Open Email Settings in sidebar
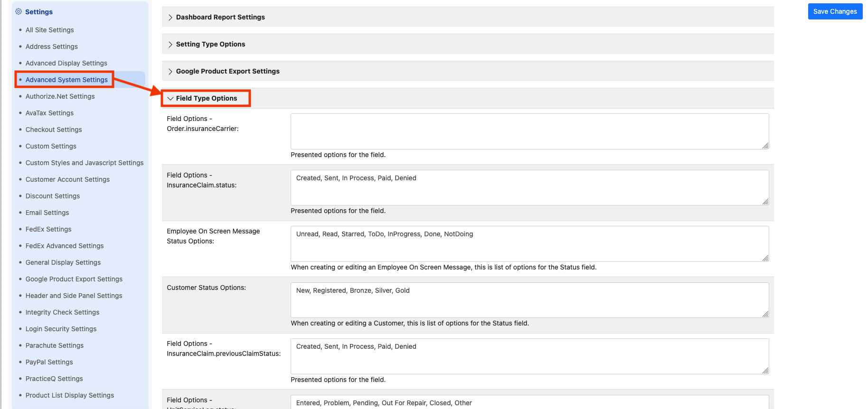868x409 pixels. click(x=47, y=213)
